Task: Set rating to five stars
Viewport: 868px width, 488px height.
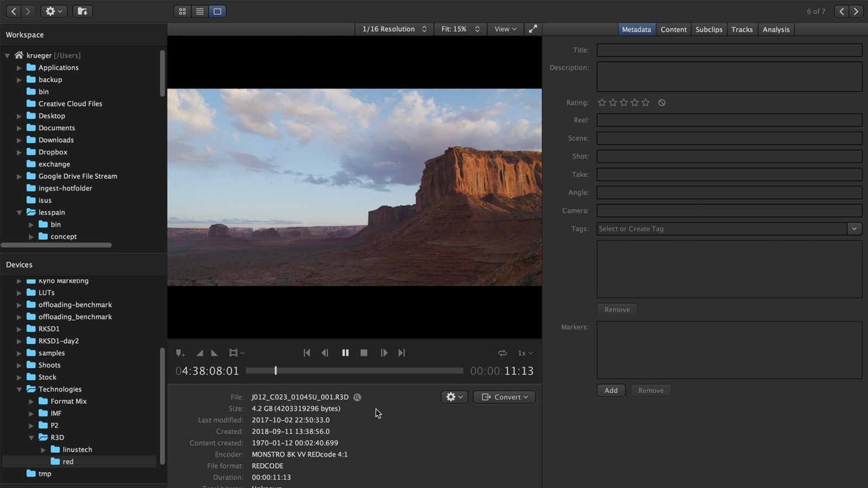Action: [645, 102]
